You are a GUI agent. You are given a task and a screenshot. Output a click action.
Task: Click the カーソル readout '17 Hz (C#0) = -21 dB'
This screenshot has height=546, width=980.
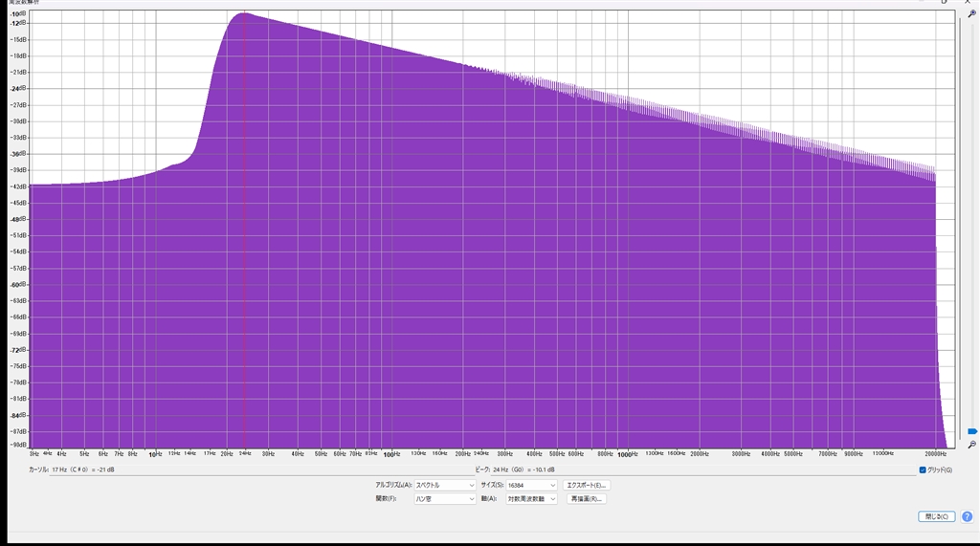[82, 470]
